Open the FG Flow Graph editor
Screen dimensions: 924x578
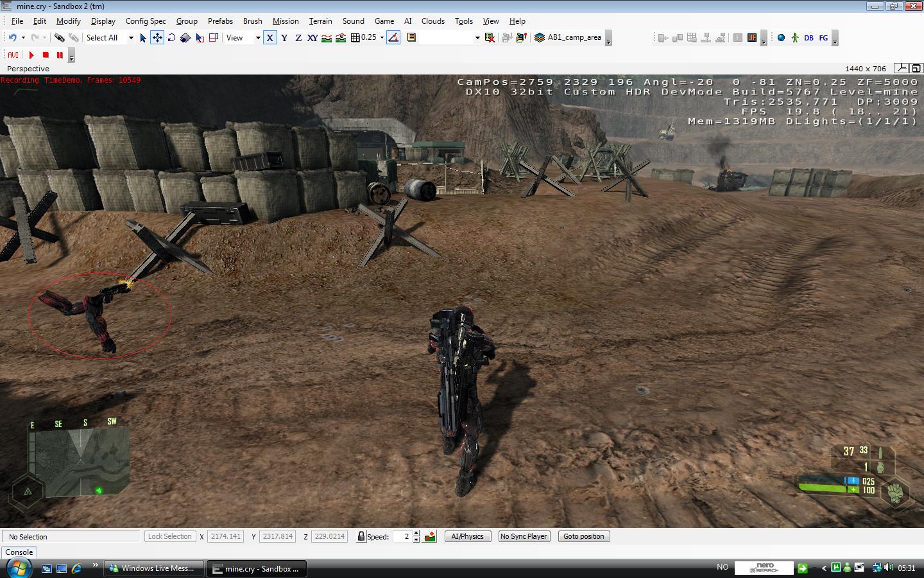tap(823, 37)
